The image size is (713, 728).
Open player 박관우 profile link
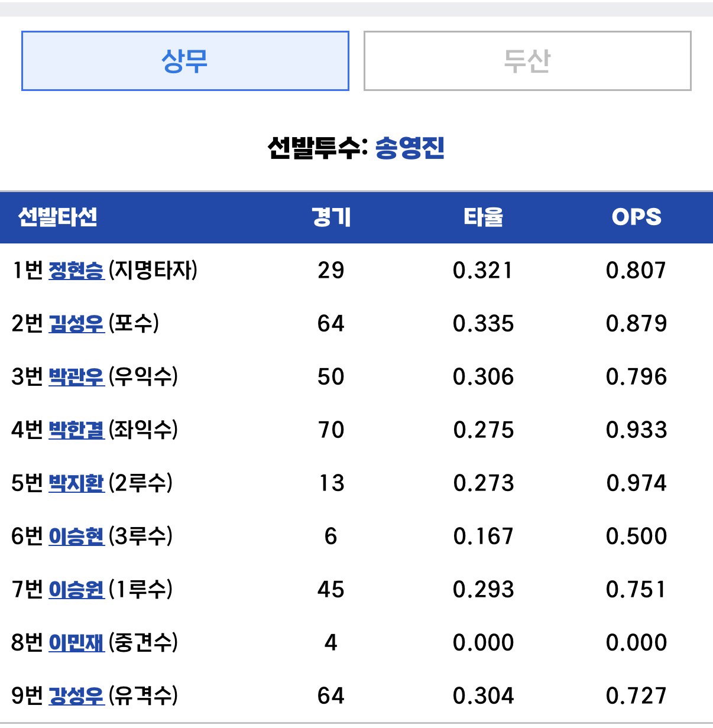[x=76, y=376]
